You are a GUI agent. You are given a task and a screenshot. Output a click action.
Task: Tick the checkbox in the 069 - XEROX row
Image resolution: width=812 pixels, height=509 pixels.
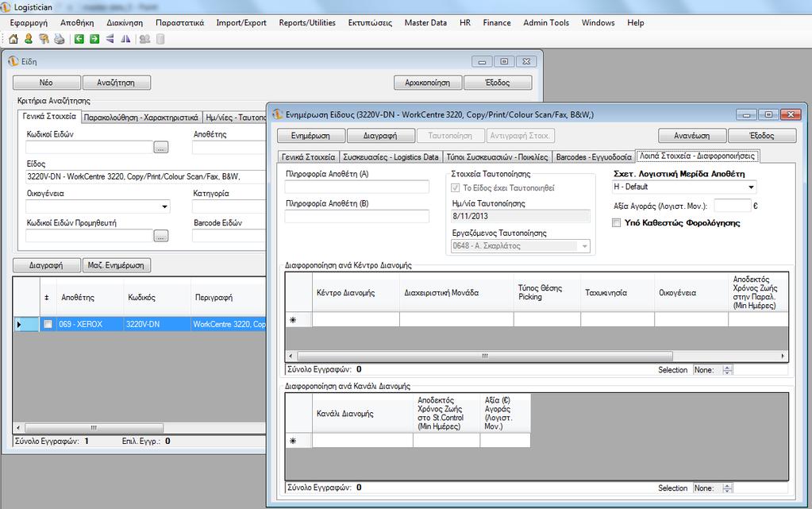tap(48, 324)
